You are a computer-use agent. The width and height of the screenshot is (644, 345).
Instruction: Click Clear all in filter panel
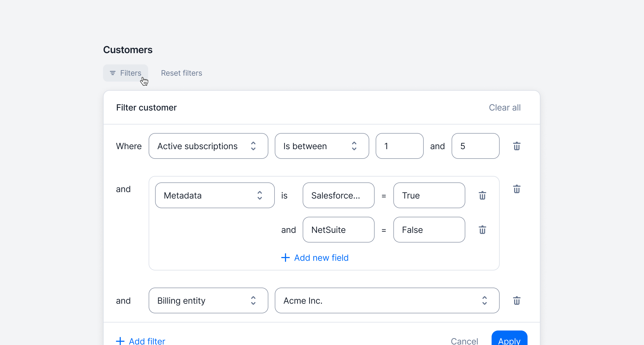[504, 108]
